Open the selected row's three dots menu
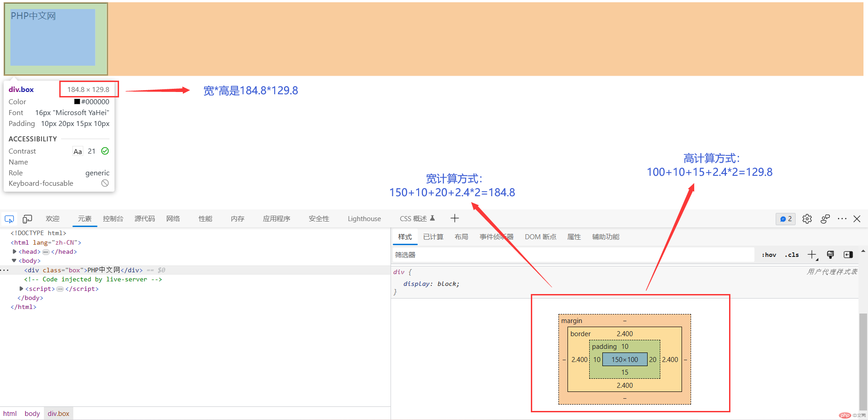 5,270
